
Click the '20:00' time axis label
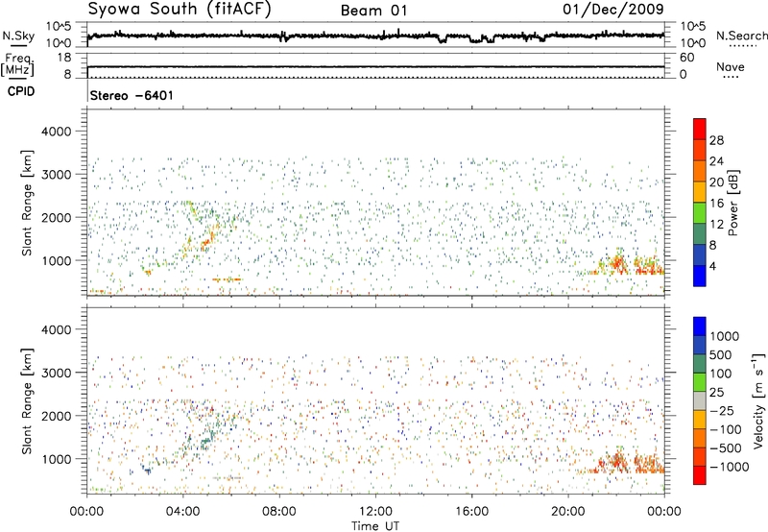[x=568, y=512]
